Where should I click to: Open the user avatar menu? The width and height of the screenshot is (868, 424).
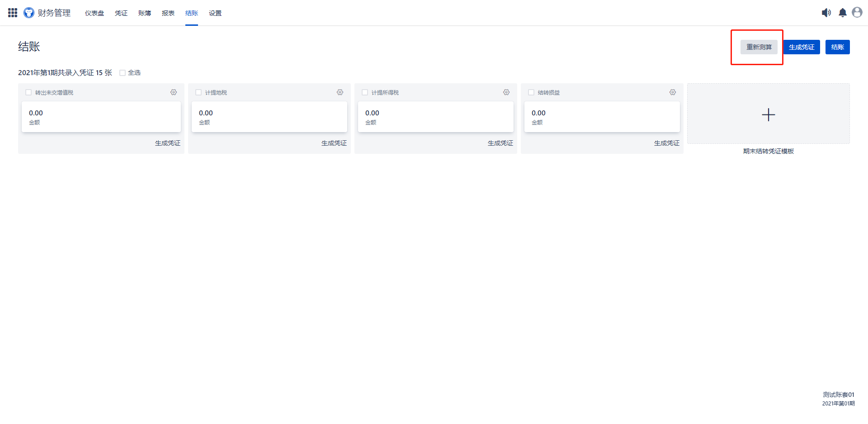click(x=857, y=12)
